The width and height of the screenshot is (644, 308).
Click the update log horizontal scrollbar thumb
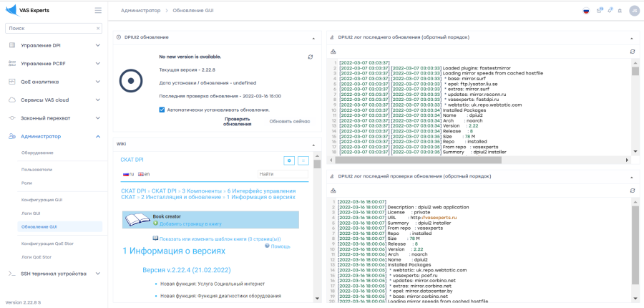click(x=419, y=160)
